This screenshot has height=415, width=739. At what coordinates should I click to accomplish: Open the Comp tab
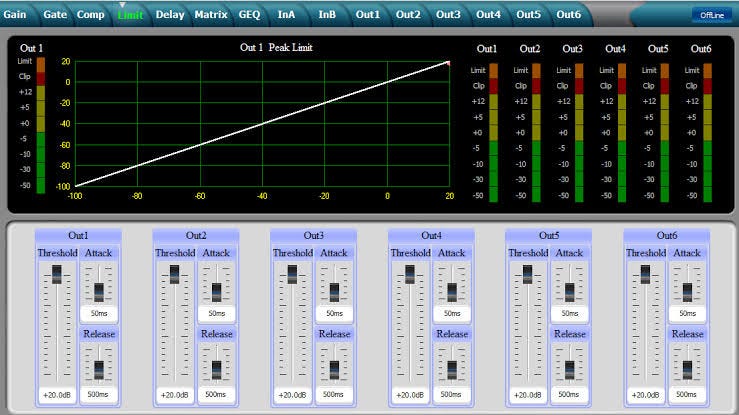(x=90, y=15)
